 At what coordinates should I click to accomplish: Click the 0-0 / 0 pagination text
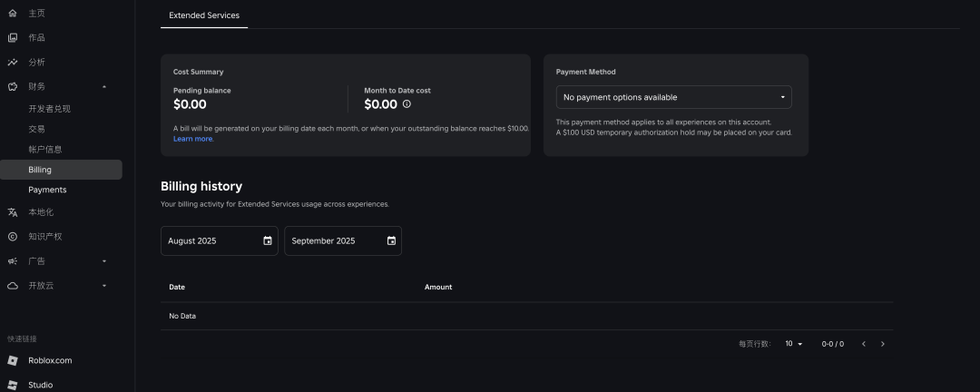(832, 344)
